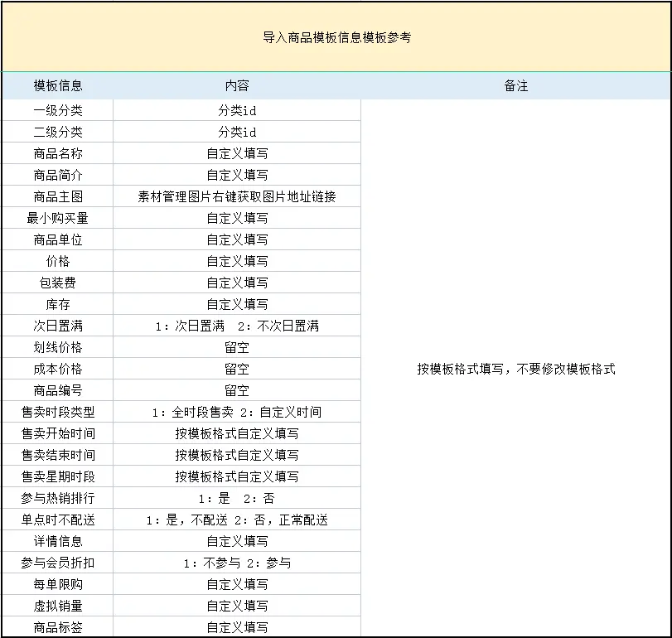
Task: Select the 一级分类 label cell
Action: coord(58,110)
